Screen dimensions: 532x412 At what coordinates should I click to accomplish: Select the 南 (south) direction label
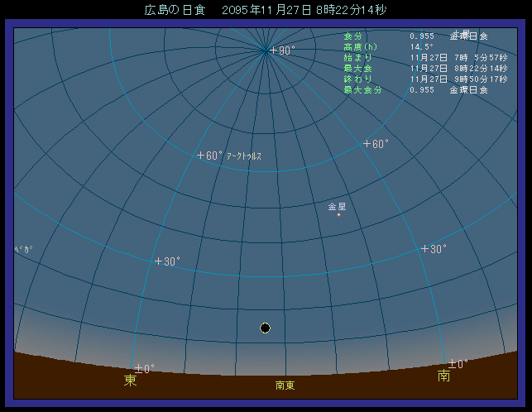pyautogui.click(x=444, y=376)
